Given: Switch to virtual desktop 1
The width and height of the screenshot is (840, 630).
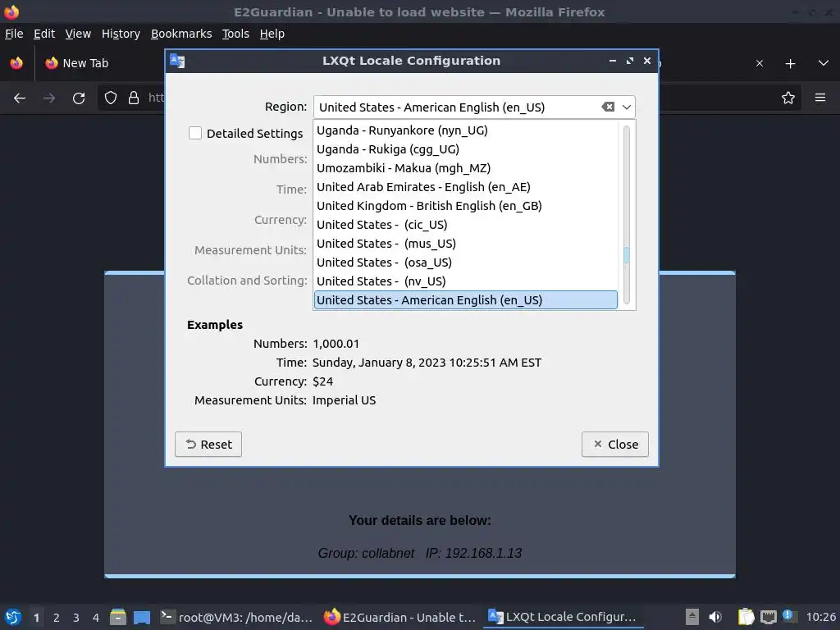Looking at the screenshot, I should (36, 618).
